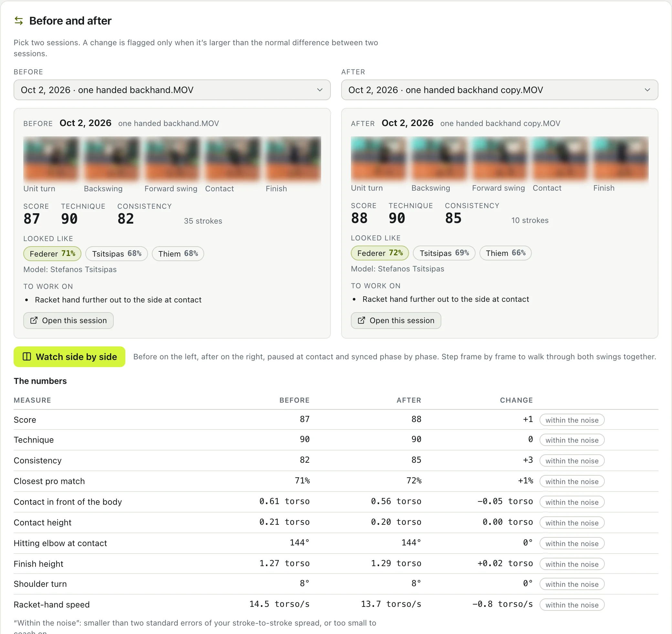Click within the noise badge in the Consistency row

tap(572, 460)
